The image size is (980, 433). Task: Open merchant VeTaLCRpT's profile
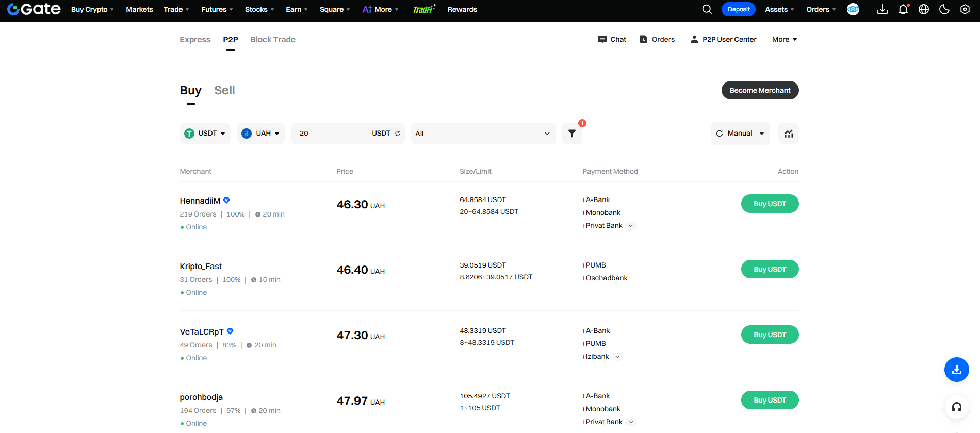(x=202, y=331)
